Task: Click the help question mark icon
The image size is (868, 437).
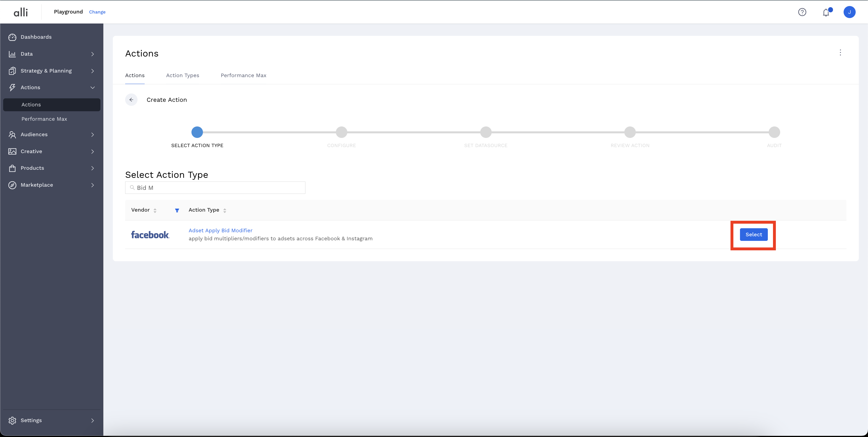Action: (802, 12)
